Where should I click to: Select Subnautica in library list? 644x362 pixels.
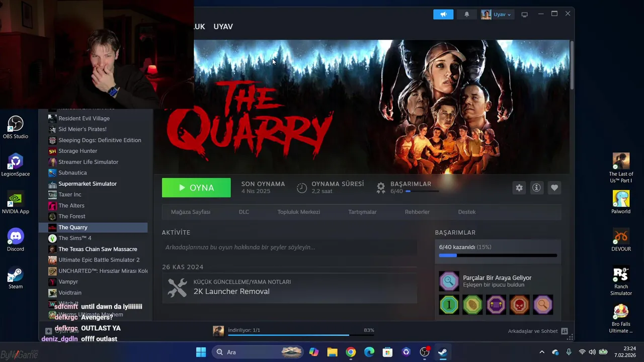pyautogui.click(x=72, y=172)
